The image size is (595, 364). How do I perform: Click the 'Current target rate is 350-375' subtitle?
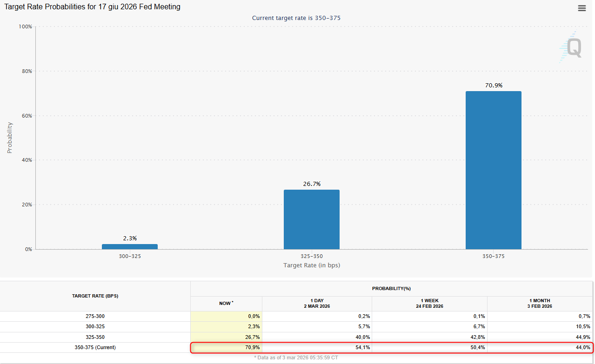click(300, 18)
